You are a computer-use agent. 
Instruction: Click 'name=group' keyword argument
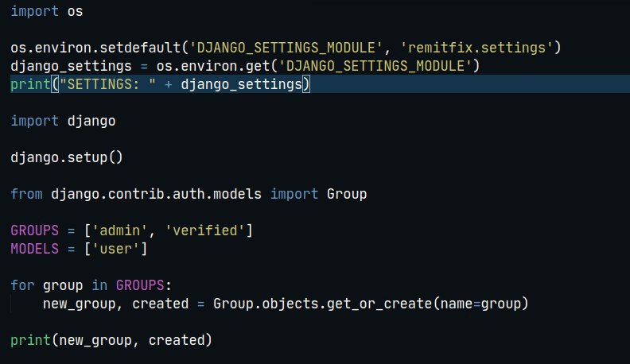[480, 304]
